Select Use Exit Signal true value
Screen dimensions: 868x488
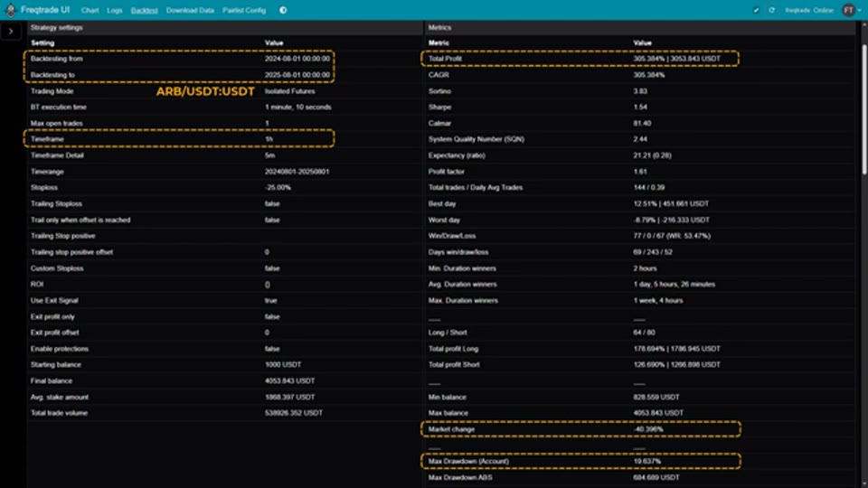270,300
